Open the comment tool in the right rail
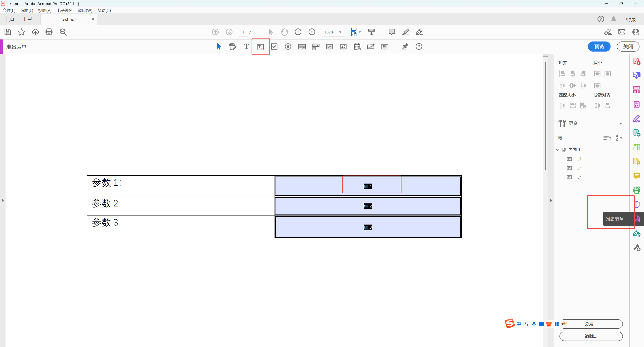The height and width of the screenshot is (347, 644). click(637, 176)
